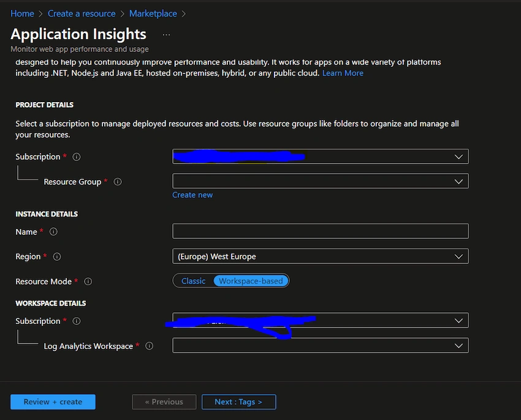Select Classic resource mode
The width and height of the screenshot is (521, 420).
click(193, 281)
